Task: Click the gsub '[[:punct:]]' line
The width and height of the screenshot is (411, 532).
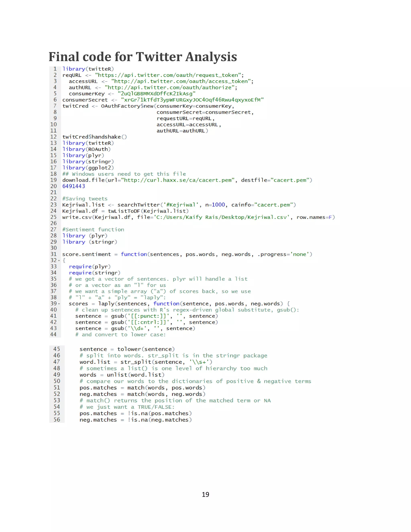Action: tap(146, 316)
